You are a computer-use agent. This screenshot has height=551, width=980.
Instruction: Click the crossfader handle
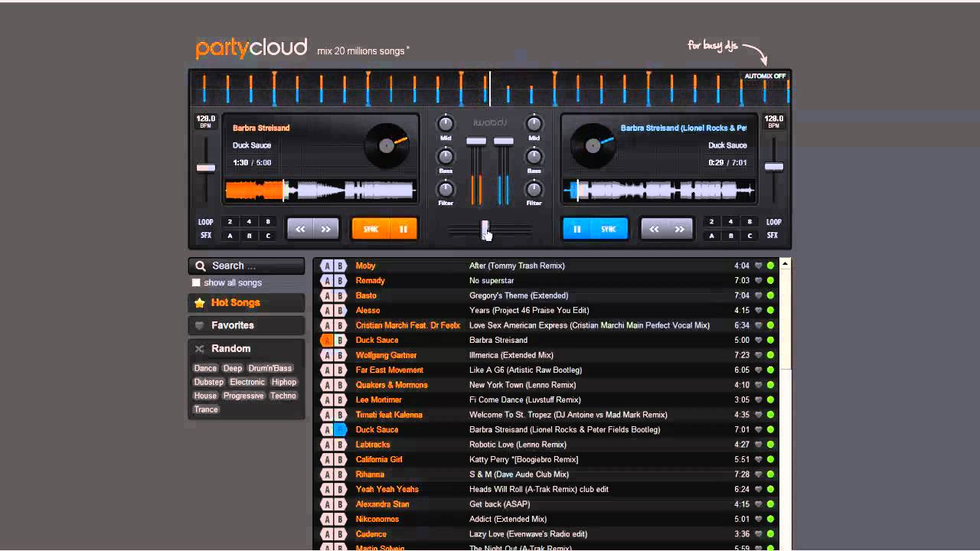click(485, 228)
